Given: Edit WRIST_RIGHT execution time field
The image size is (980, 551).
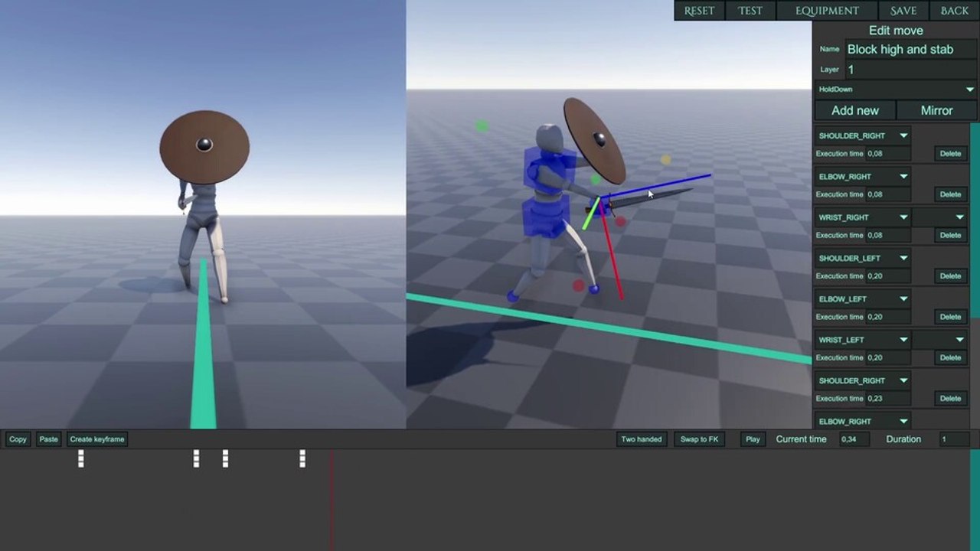Looking at the screenshot, I should [x=888, y=235].
